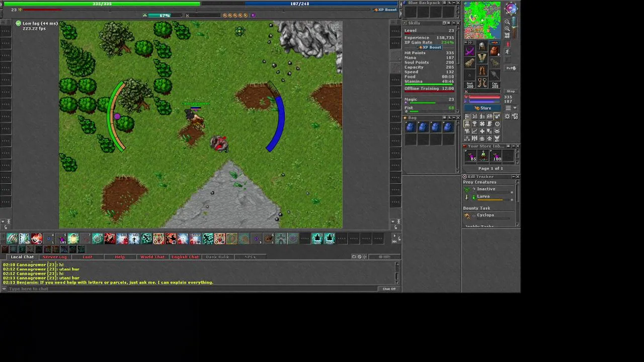Click the Cyclops bounty task icon
The height and width of the screenshot is (362, 644).
(x=467, y=216)
